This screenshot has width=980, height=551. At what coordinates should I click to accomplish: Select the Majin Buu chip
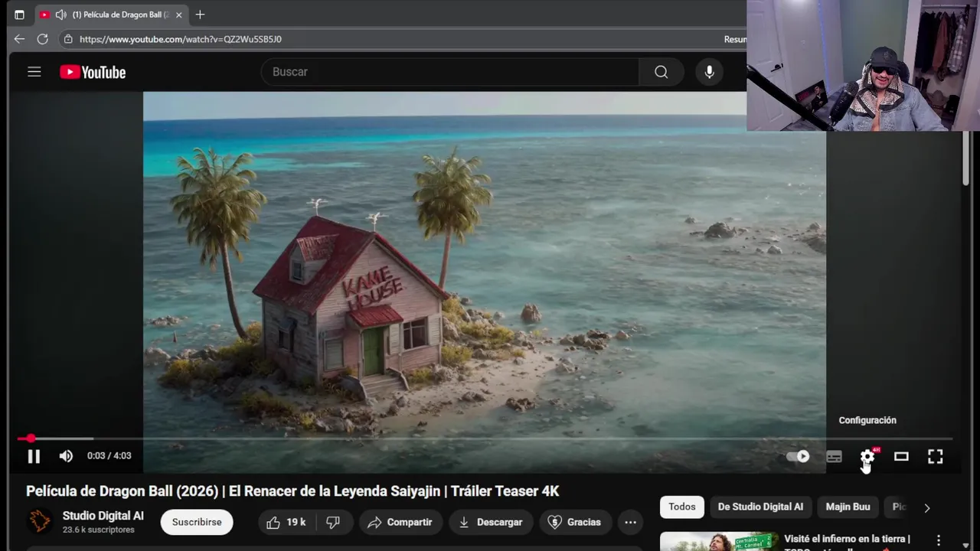(848, 507)
